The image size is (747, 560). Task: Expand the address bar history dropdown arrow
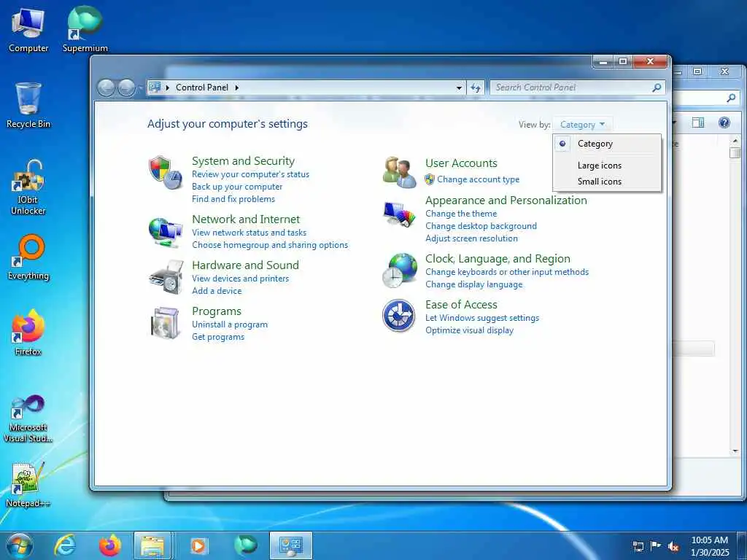click(459, 87)
